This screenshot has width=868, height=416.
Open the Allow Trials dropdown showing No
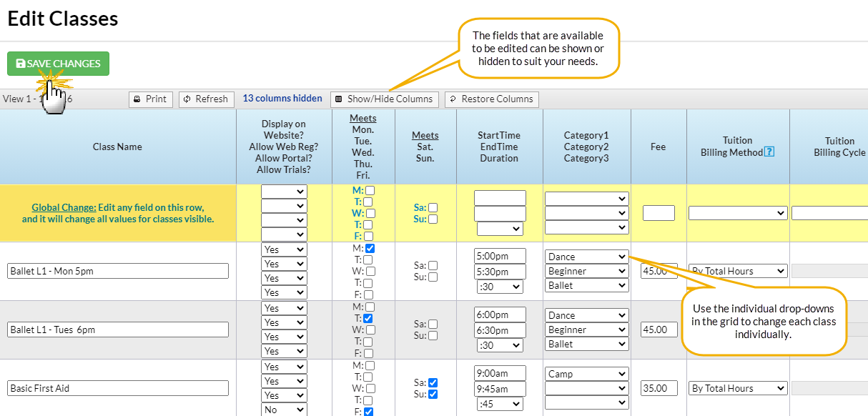[283, 409]
